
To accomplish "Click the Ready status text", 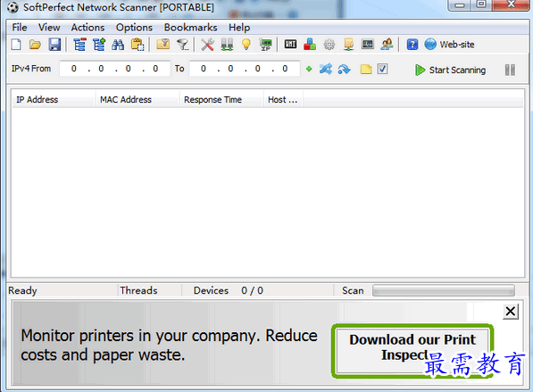I will click(x=22, y=291).
